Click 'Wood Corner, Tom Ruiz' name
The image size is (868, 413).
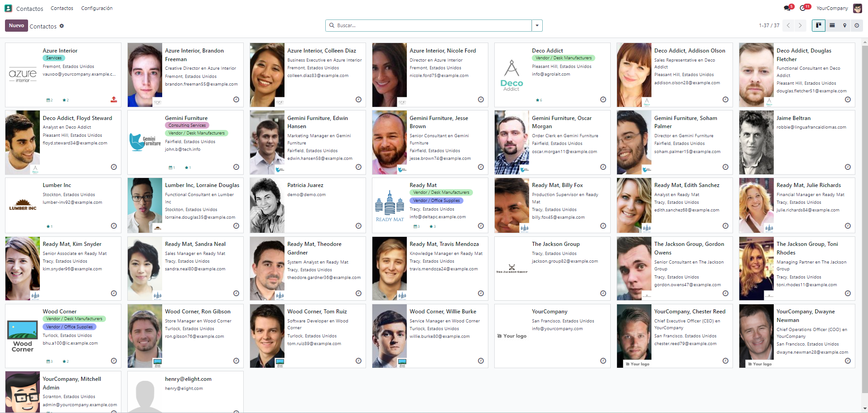[x=317, y=312]
